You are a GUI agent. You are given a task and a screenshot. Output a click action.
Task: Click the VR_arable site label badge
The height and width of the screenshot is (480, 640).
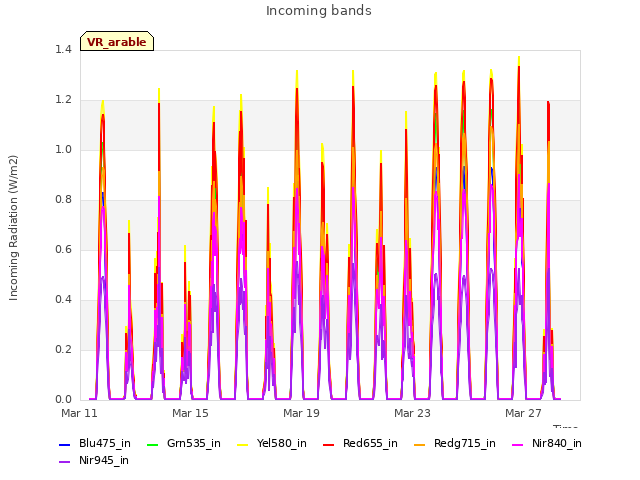(117, 41)
